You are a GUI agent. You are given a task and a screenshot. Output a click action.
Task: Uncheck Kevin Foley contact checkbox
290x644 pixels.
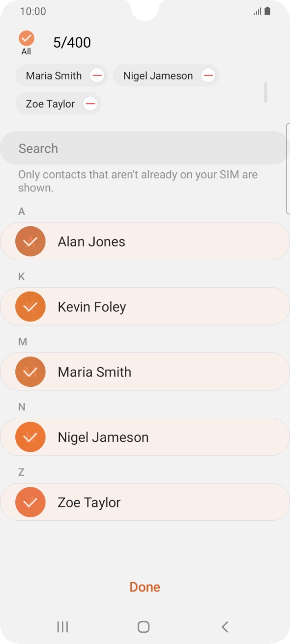point(30,306)
